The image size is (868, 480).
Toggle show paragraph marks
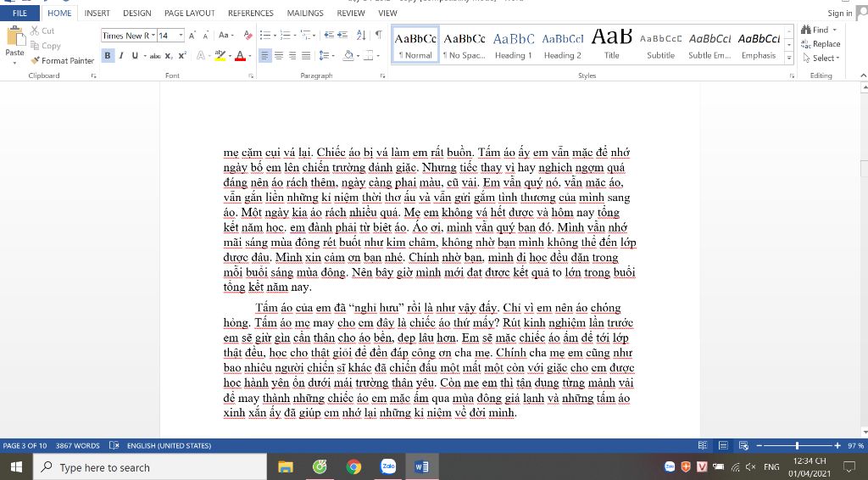[x=378, y=35]
